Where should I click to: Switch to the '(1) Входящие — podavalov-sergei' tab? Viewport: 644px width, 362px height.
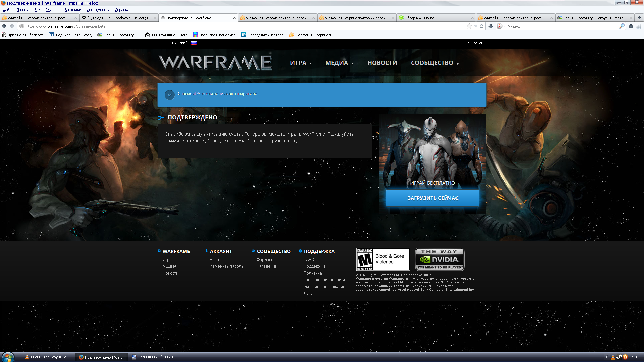pyautogui.click(x=119, y=18)
